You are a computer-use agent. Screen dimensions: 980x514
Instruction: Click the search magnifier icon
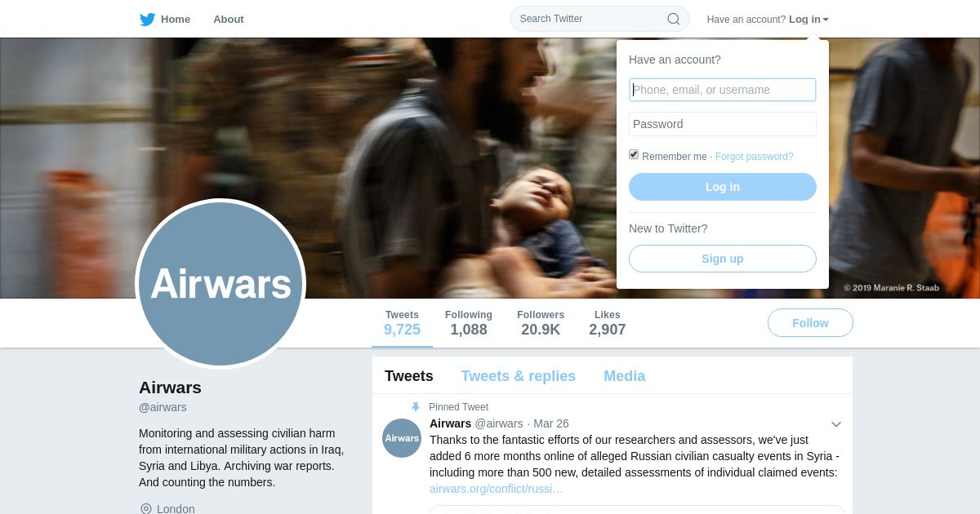[673, 19]
